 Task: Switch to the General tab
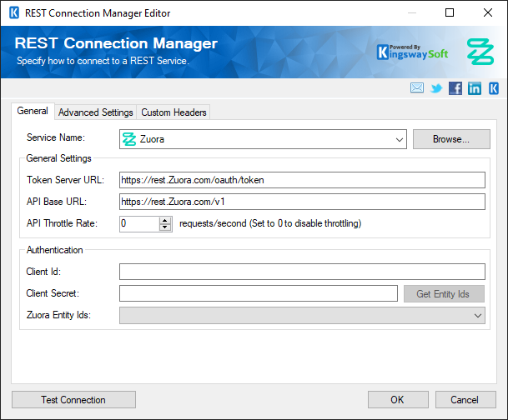click(x=33, y=111)
